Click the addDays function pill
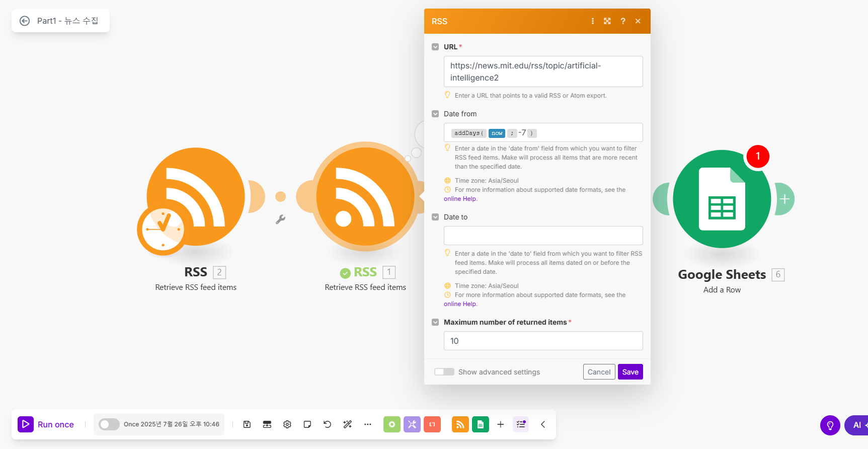 [468, 133]
